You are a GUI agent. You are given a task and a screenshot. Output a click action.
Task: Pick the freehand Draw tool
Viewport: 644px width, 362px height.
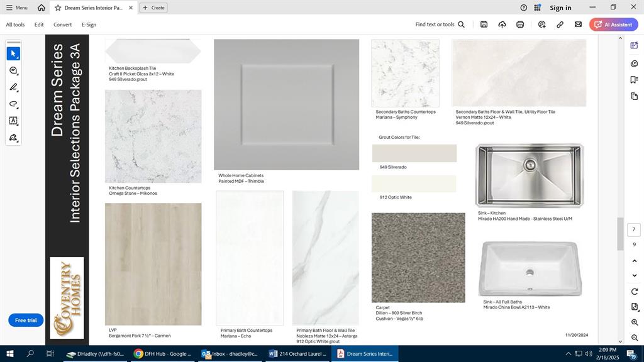[13, 104]
